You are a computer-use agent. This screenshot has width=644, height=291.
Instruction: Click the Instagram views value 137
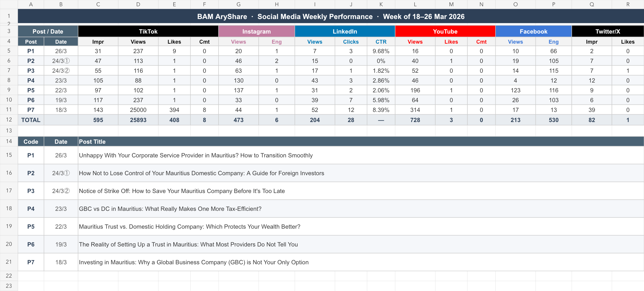pyautogui.click(x=238, y=90)
